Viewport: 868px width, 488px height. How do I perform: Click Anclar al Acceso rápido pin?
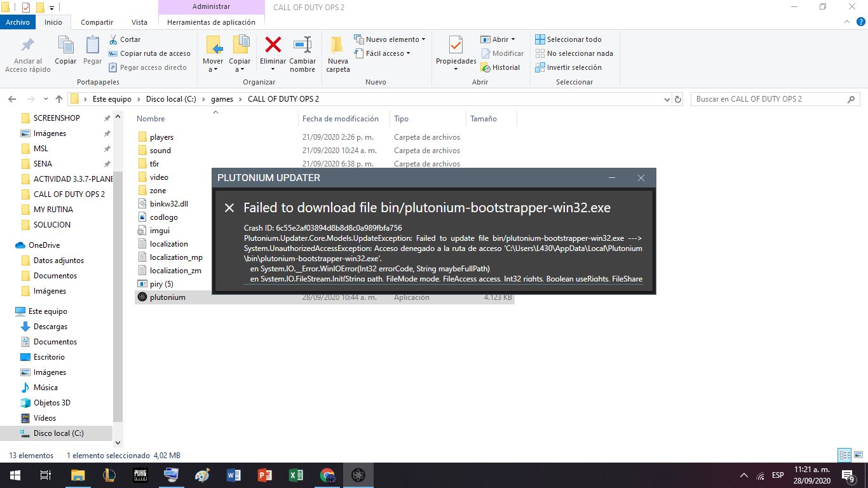coord(28,55)
